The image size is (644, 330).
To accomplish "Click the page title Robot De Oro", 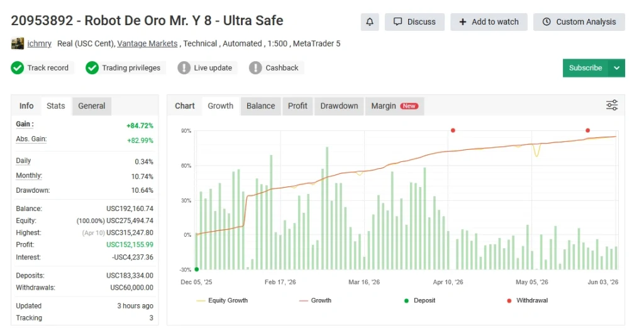I will (147, 21).
